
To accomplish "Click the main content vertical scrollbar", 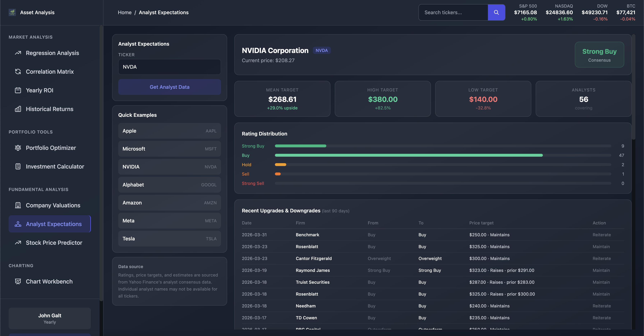I will (x=633, y=87).
